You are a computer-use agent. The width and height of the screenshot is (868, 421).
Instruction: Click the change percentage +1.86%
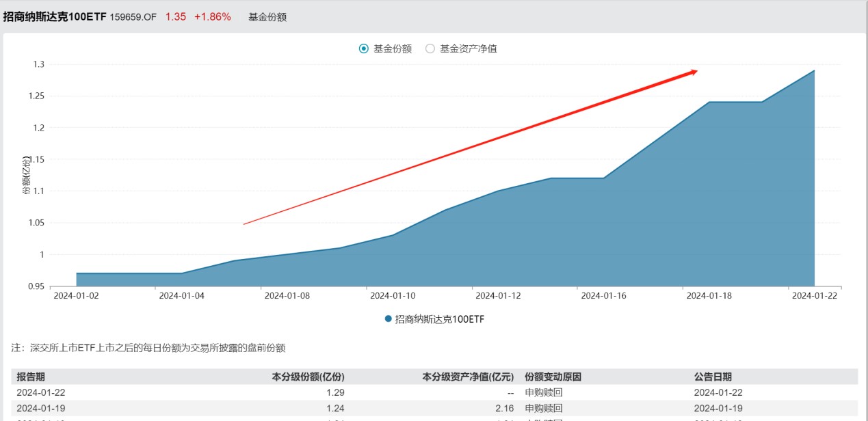pos(213,16)
